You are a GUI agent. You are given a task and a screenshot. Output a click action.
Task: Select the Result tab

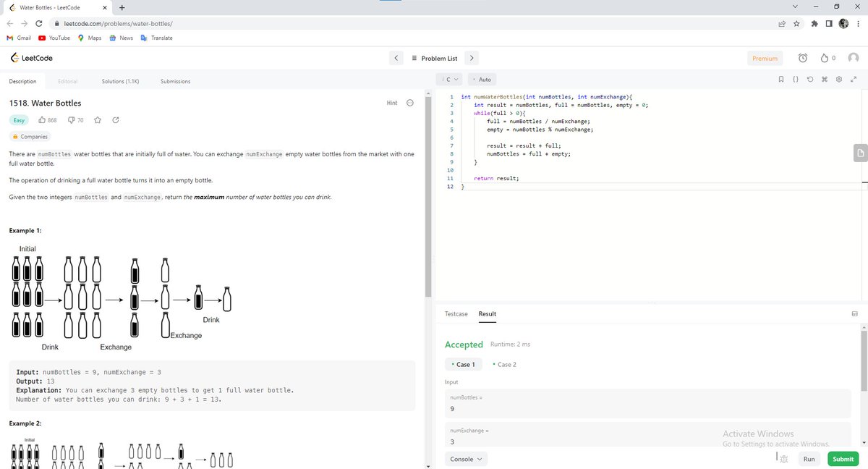(x=488, y=313)
